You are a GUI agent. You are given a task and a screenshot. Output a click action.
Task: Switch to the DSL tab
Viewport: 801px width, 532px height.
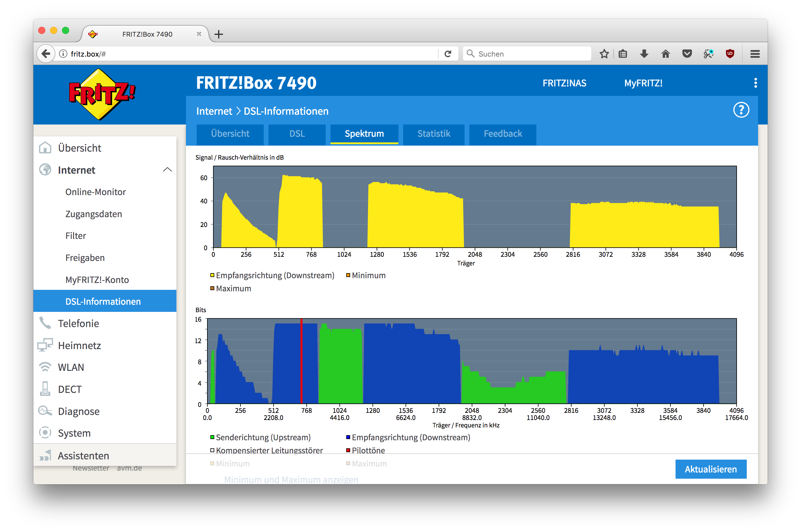click(x=297, y=134)
